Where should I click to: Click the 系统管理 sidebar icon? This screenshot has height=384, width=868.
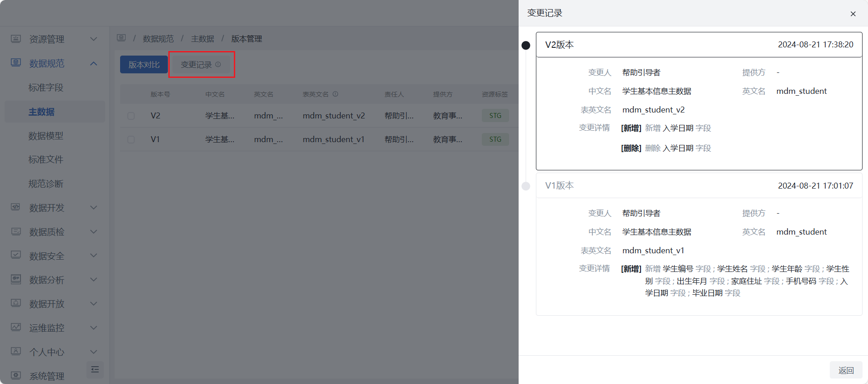[x=16, y=375]
